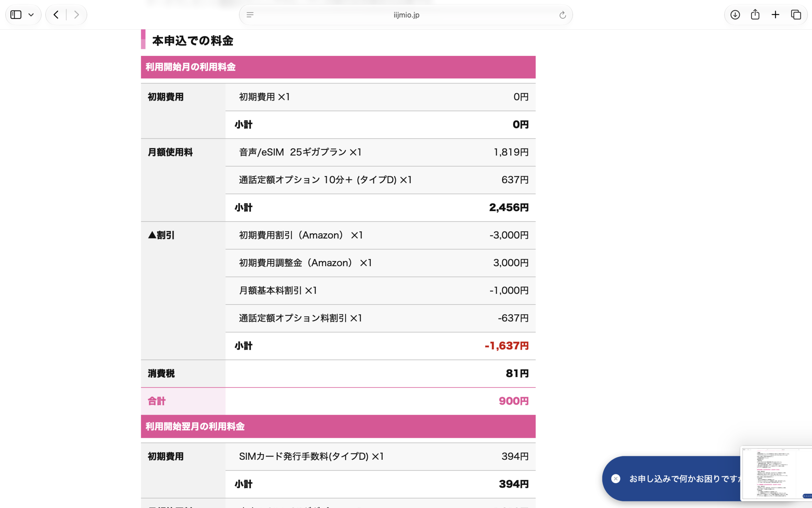Open the Share icon menu
812x508 pixels.
click(755, 15)
